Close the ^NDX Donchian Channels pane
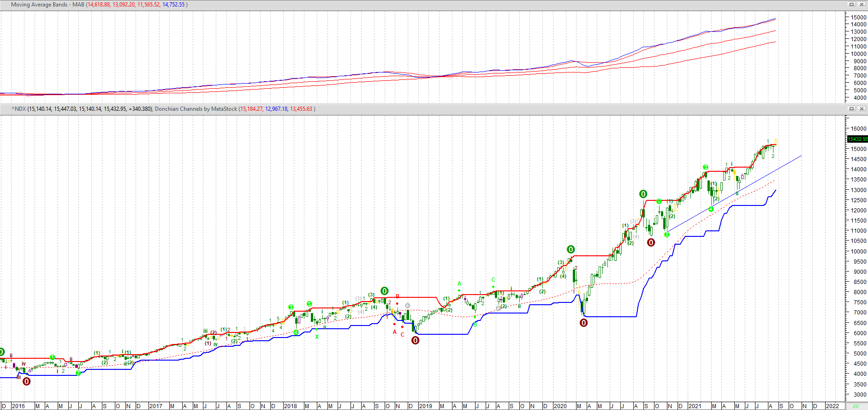The image size is (868, 410). (861, 109)
